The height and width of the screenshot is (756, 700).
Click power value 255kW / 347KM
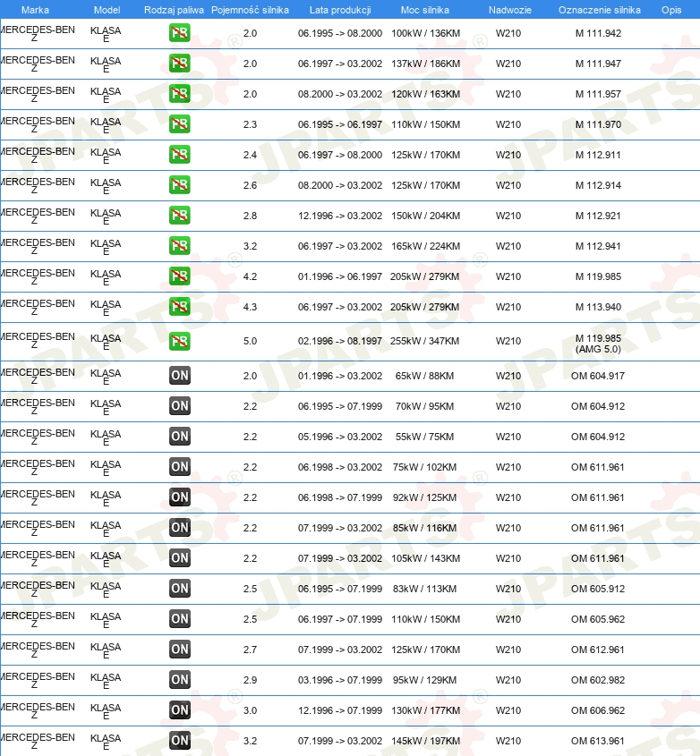[424, 341]
